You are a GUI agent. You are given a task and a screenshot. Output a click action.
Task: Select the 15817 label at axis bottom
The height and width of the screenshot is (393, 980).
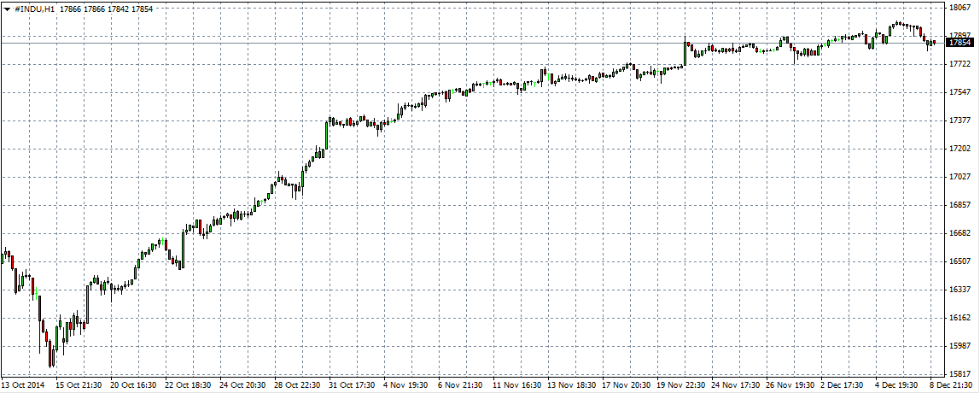click(960, 374)
